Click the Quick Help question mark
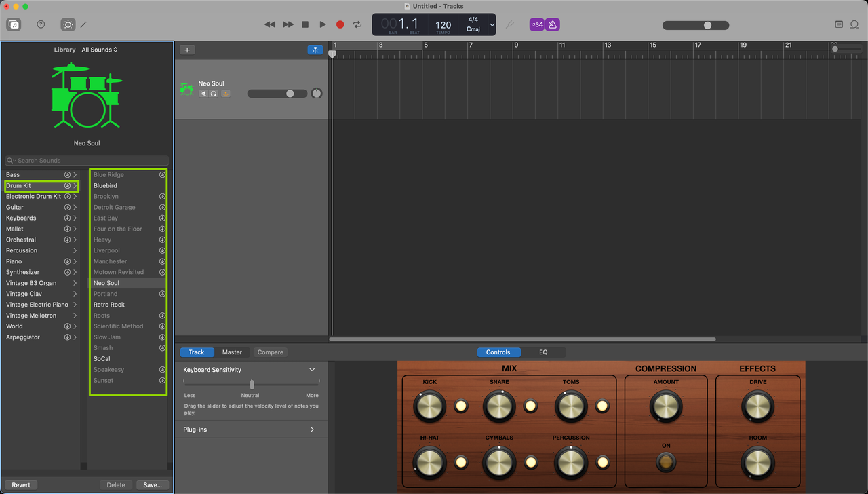868x494 pixels. click(41, 24)
